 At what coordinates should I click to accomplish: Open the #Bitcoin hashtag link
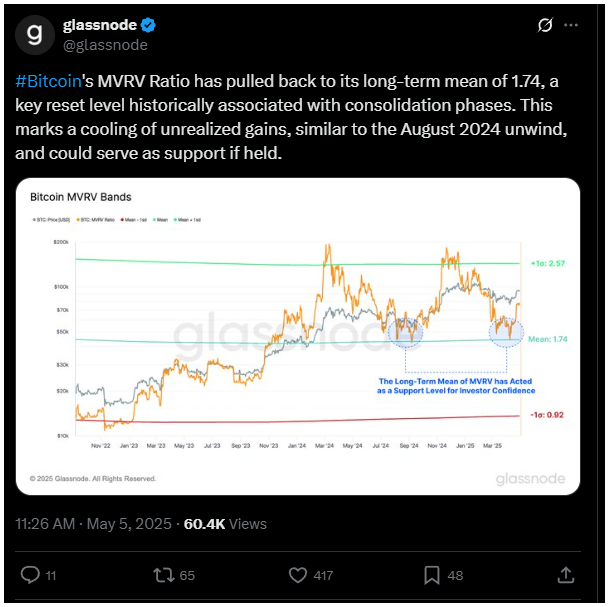pos(49,82)
